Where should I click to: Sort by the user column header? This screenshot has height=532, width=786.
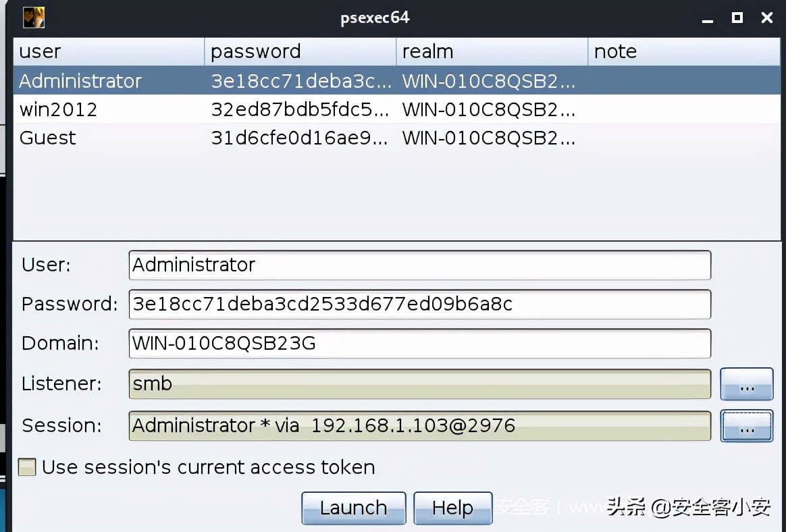click(x=108, y=52)
